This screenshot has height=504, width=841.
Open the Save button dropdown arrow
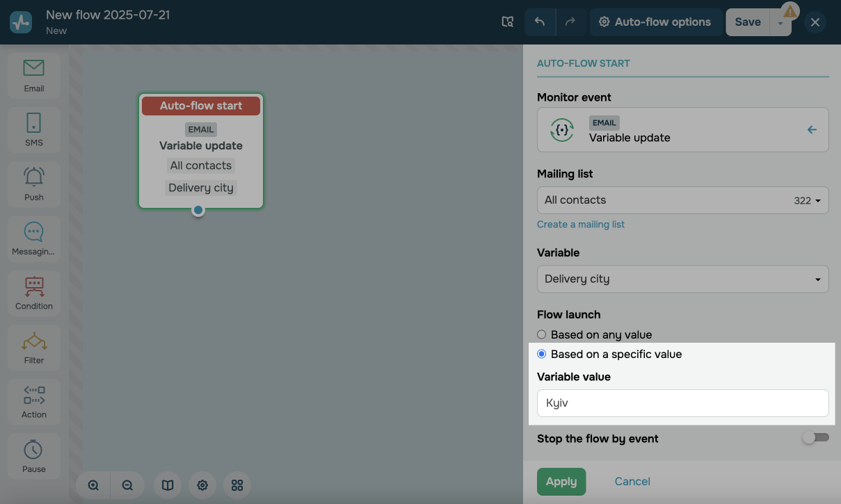coord(780,23)
